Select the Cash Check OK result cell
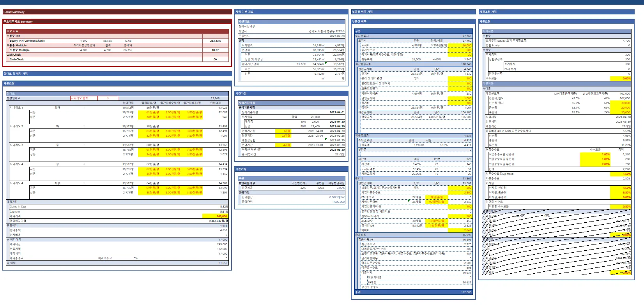The height and width of the screenshot is (306, 644). pos(215,60)
